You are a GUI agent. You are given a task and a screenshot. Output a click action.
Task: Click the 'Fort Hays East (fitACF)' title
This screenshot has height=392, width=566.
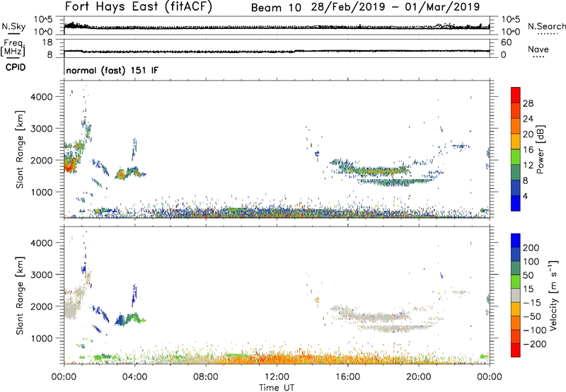tap(139, 7)
